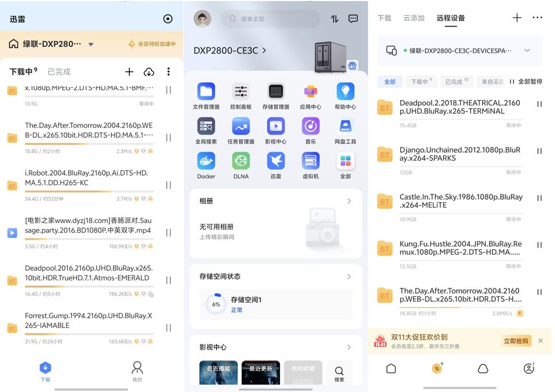Tap the user avatar in the NAS app

pyautogui.click(x=202, y=19)
